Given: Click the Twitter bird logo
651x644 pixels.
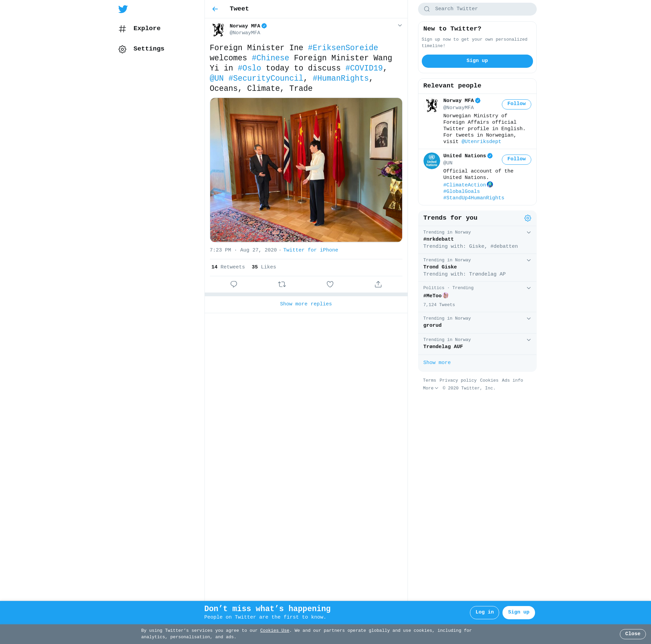Looking at the screenshot, I should (x=123, y=9).
